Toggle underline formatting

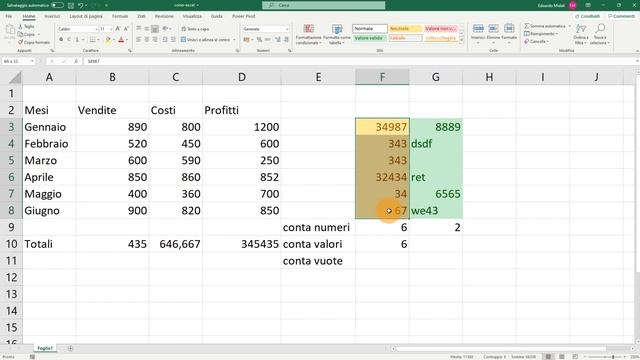pyautogui.click(x=77, y=40)
